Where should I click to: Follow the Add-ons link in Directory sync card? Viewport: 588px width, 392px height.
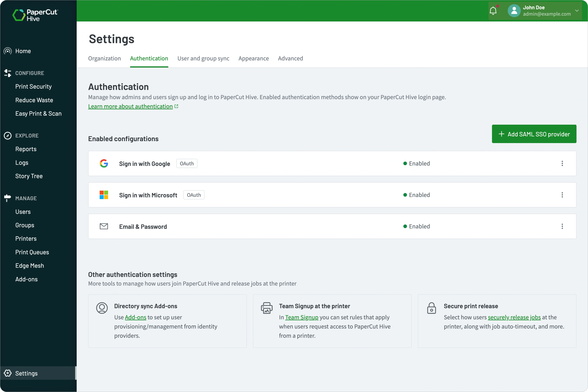(x=135, y=317)
